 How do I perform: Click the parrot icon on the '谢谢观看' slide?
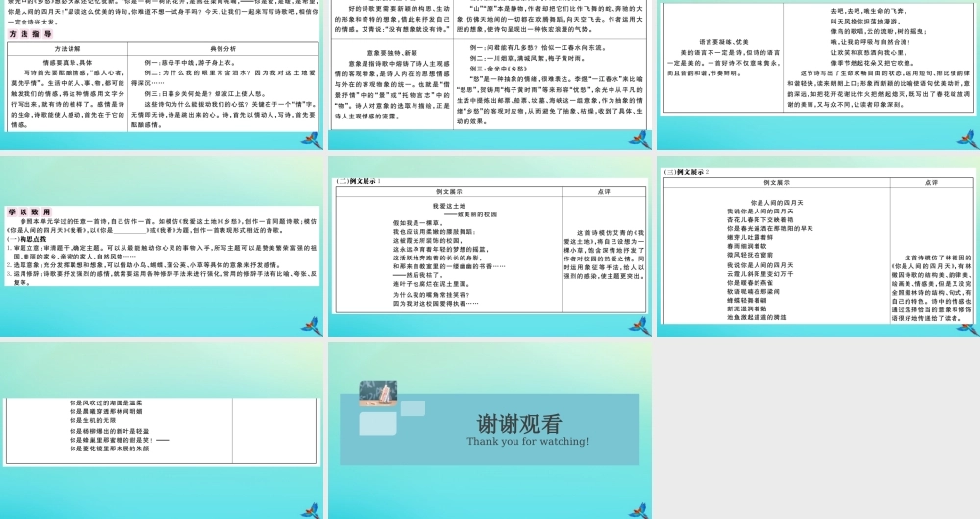[x=638, y=510]
